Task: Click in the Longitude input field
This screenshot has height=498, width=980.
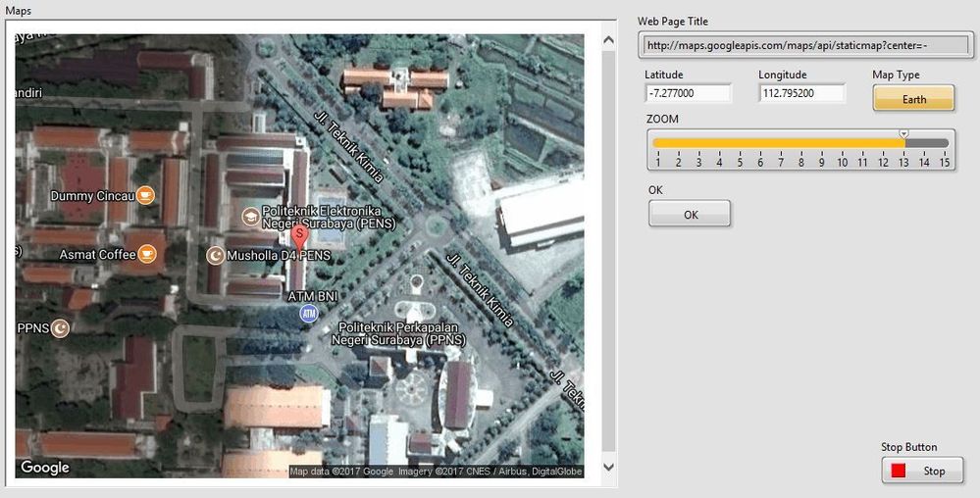Action: 801,93
